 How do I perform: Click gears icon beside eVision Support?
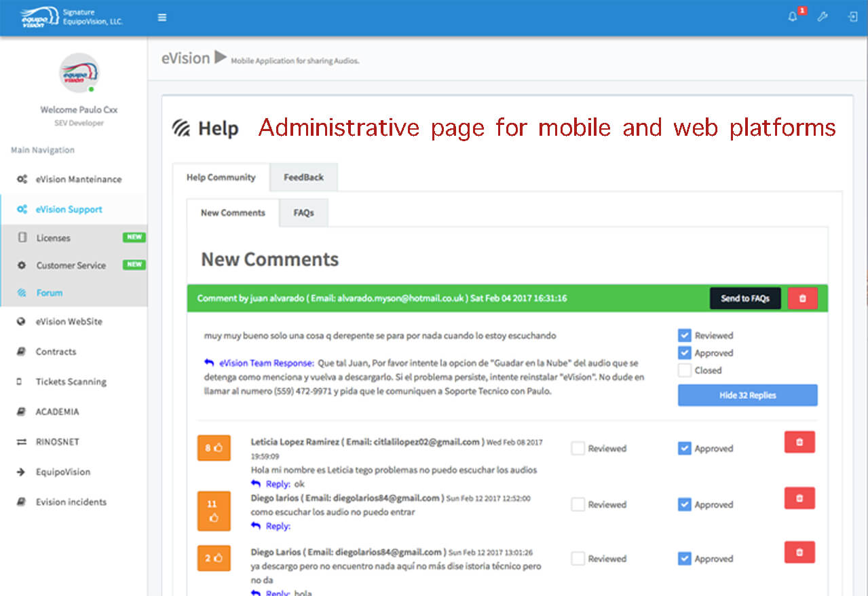coord(22,209)
